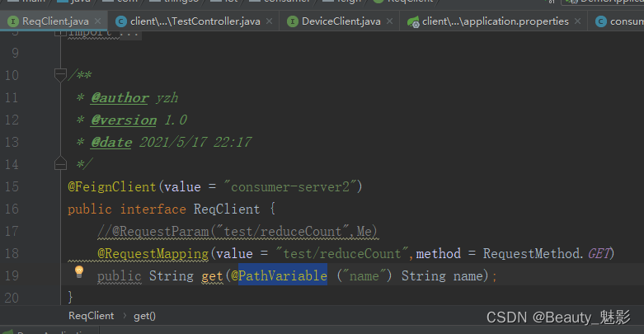
Task: Click the author name yzh
Action: tap(167, 98)
